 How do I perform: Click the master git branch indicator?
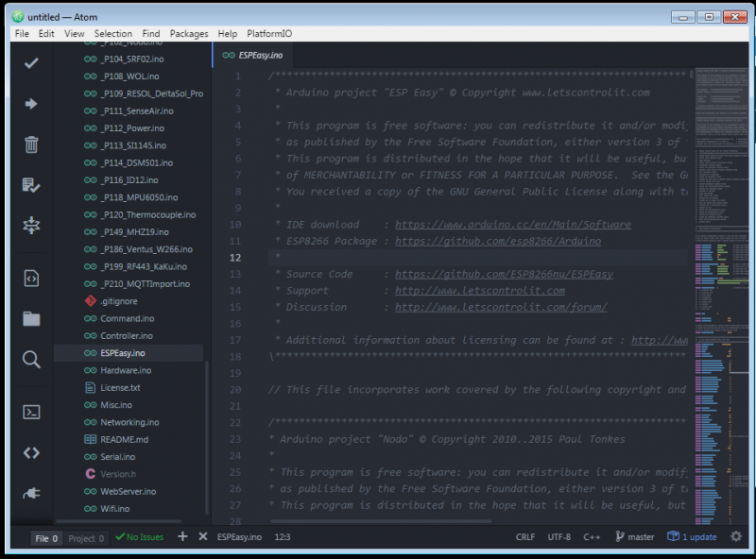[635, 537]
